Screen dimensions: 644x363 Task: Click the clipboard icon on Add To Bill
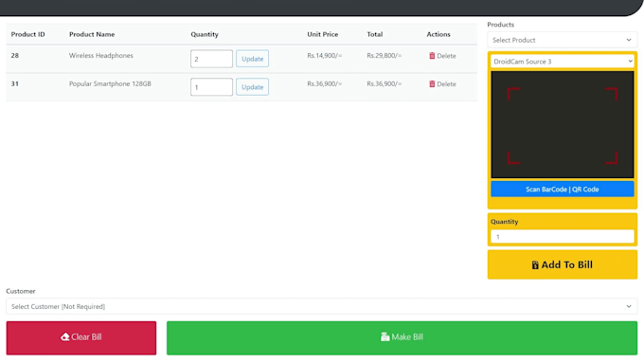(535, 265)
